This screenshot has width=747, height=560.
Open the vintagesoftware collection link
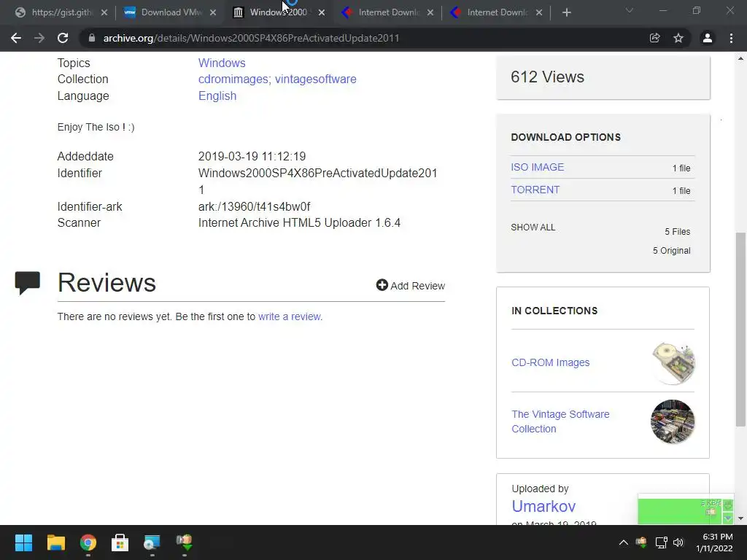click(x=315, y=79)
